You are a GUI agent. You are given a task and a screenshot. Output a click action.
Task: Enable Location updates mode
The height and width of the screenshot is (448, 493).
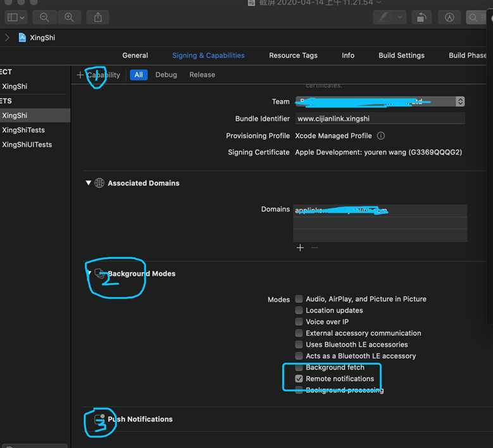pos(299,310)
